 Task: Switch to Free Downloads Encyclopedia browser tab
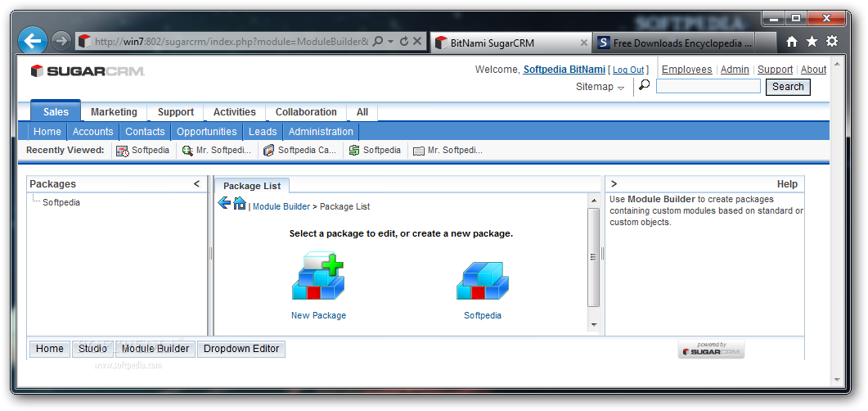[676, 43]
